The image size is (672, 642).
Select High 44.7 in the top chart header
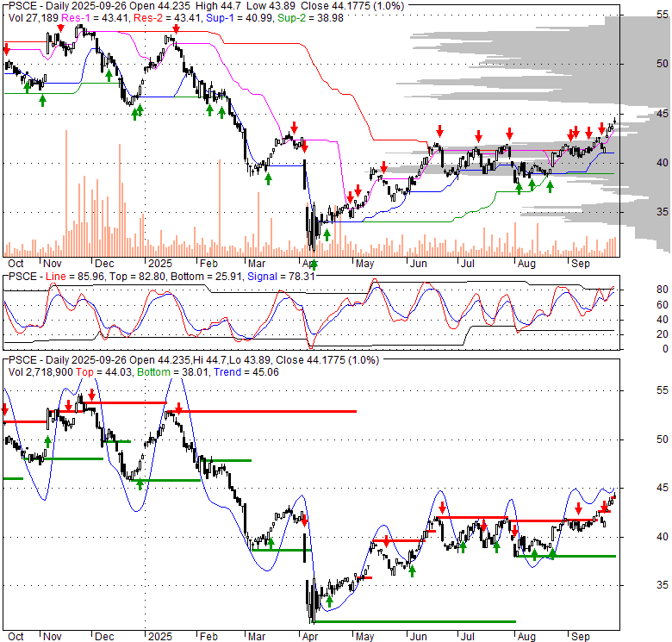[x=218, y=6]
